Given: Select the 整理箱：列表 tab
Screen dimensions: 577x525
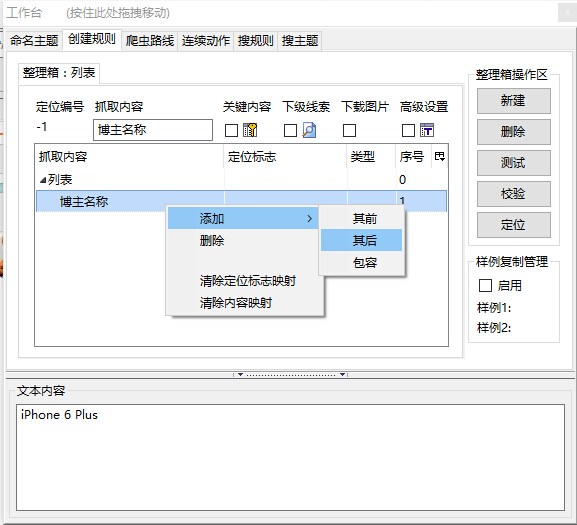Looking at the screenshot, I should pyautogui.click(x=59, y=73).
